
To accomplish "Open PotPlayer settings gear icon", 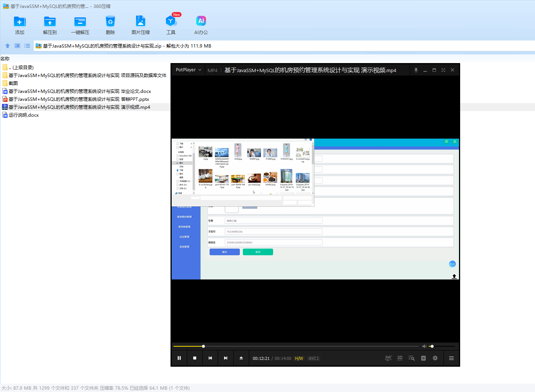I will pos(435,358).
